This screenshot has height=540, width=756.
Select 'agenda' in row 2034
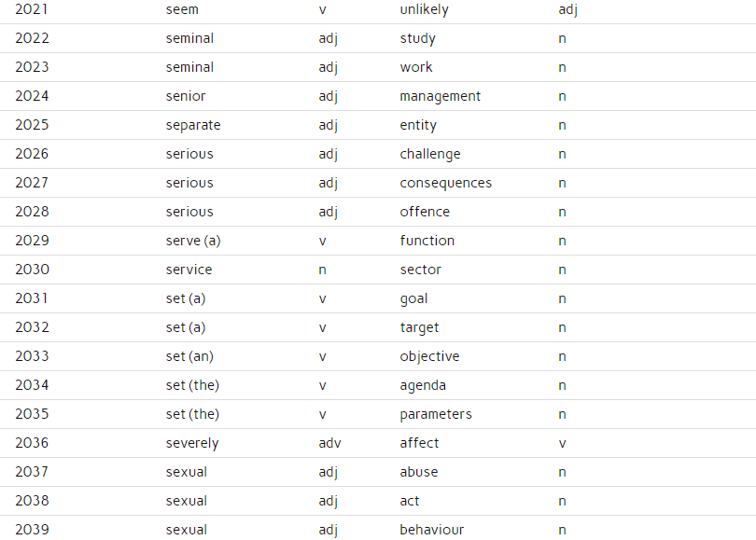click(423, 385)
